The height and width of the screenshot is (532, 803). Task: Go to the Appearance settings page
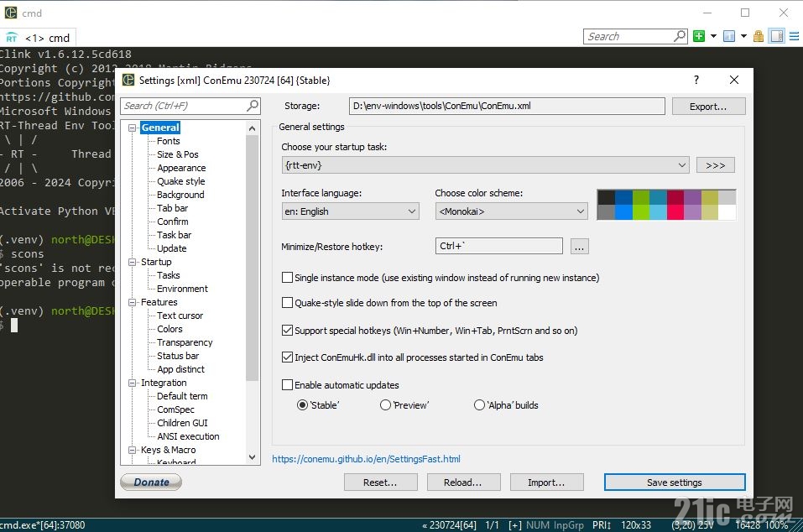(181, 168)
